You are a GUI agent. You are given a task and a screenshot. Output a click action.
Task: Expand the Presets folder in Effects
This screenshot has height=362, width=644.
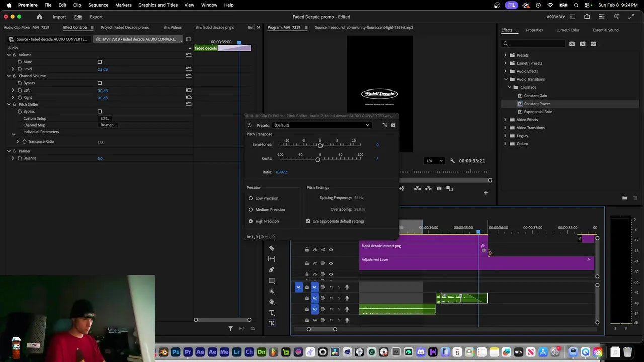(505, 55)
